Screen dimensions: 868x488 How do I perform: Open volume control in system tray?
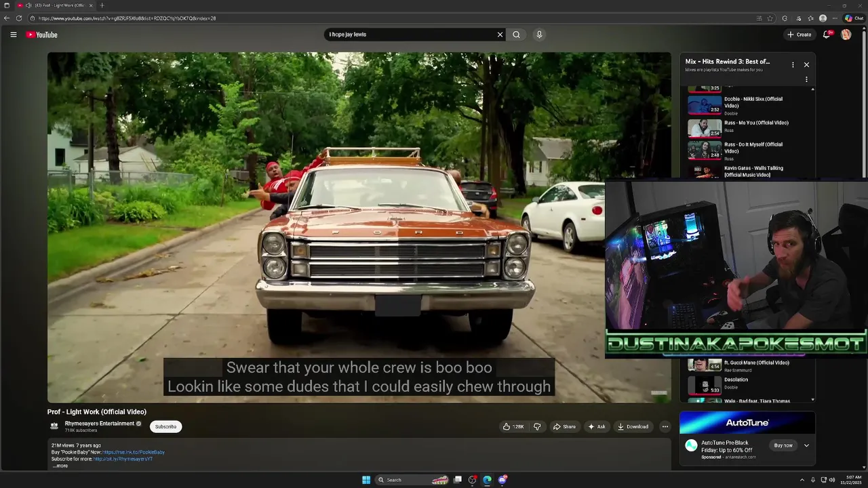833,480
